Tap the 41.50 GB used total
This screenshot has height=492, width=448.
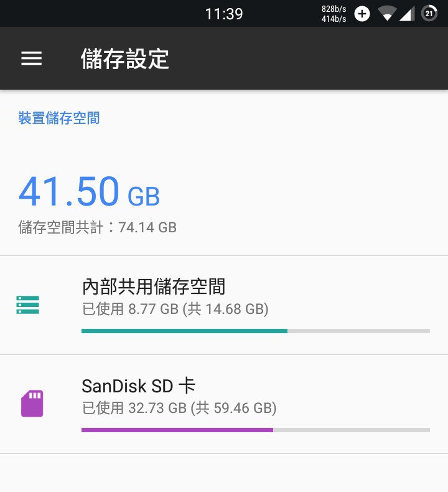click(90, 191)
